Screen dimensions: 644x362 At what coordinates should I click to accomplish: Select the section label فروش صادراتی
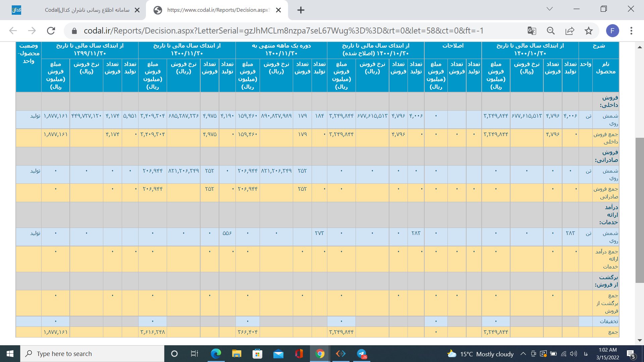pyautogui.click(x=606, y=156)
